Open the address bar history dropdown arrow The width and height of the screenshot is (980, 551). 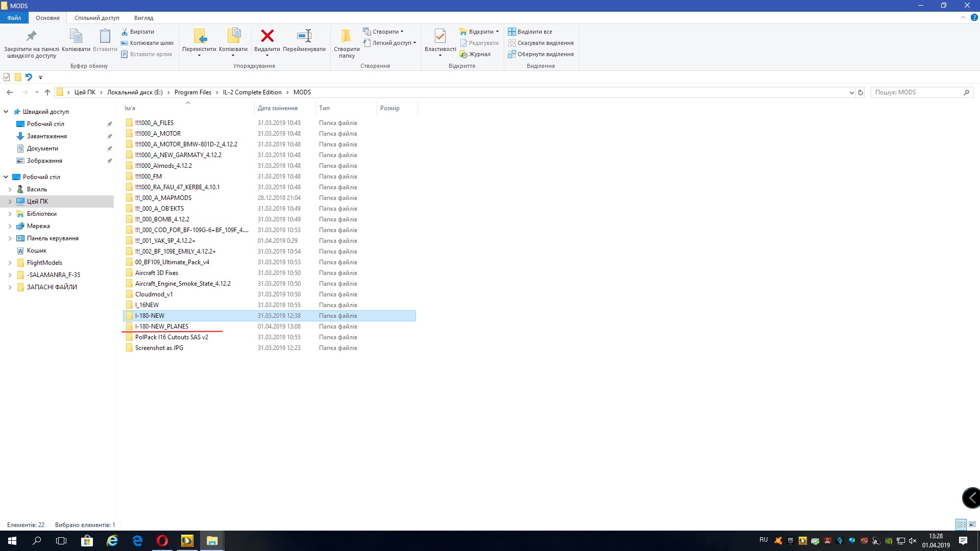(851, 92)
